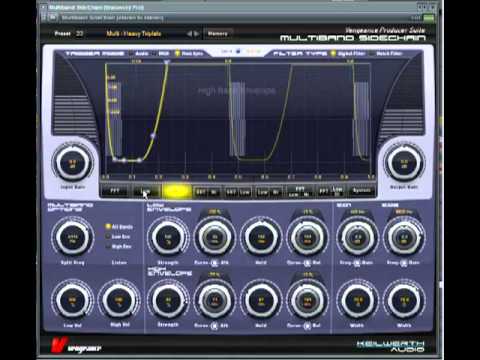The height and width of the screenshot is (360, 480).
Task: Enable Midi trigger mode
Action: click(160, 53)
